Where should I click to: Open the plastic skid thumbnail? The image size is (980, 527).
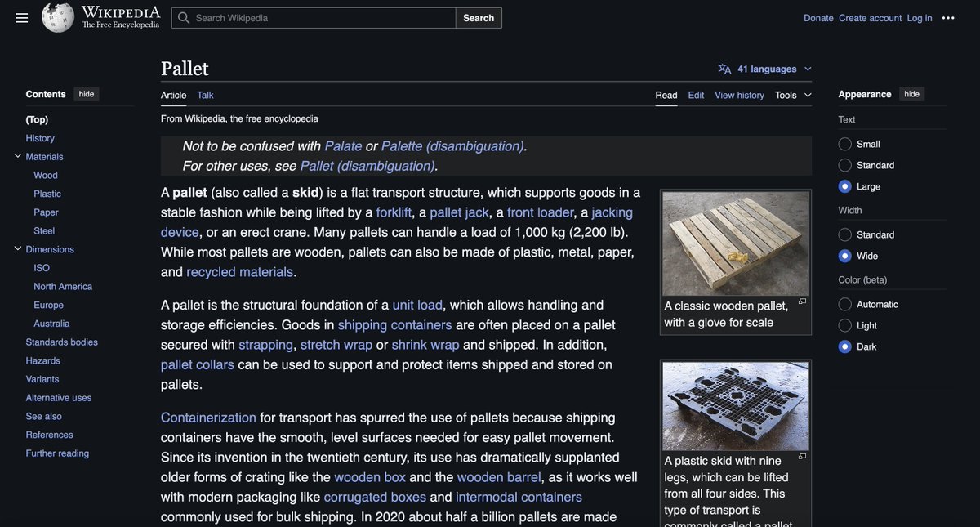click(736, 406)
